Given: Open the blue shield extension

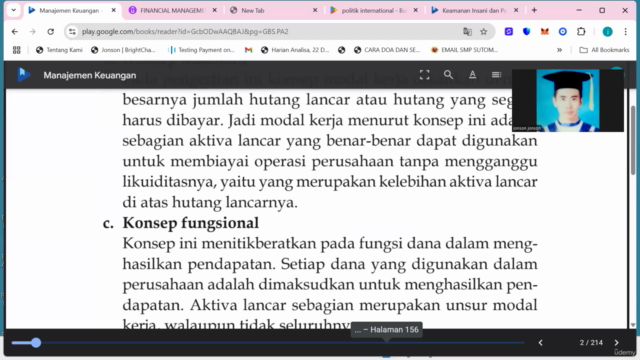Looking at the screenshot, I should tap(527, 31).
